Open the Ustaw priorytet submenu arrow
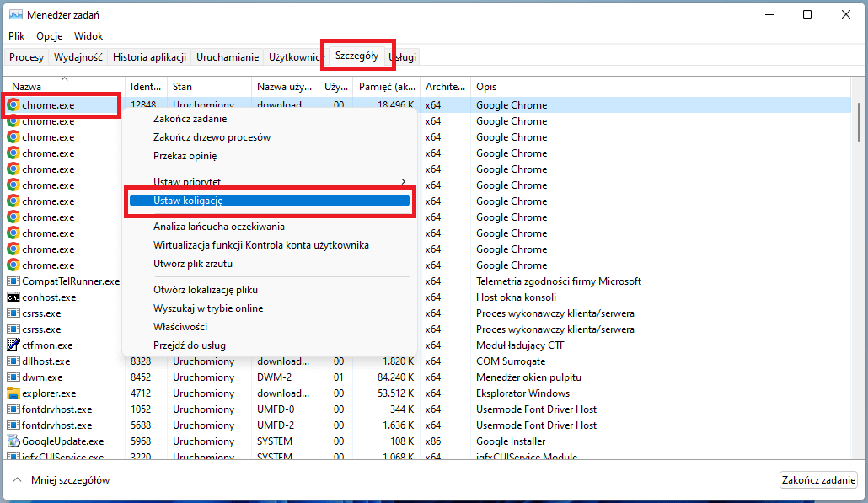 403,181
